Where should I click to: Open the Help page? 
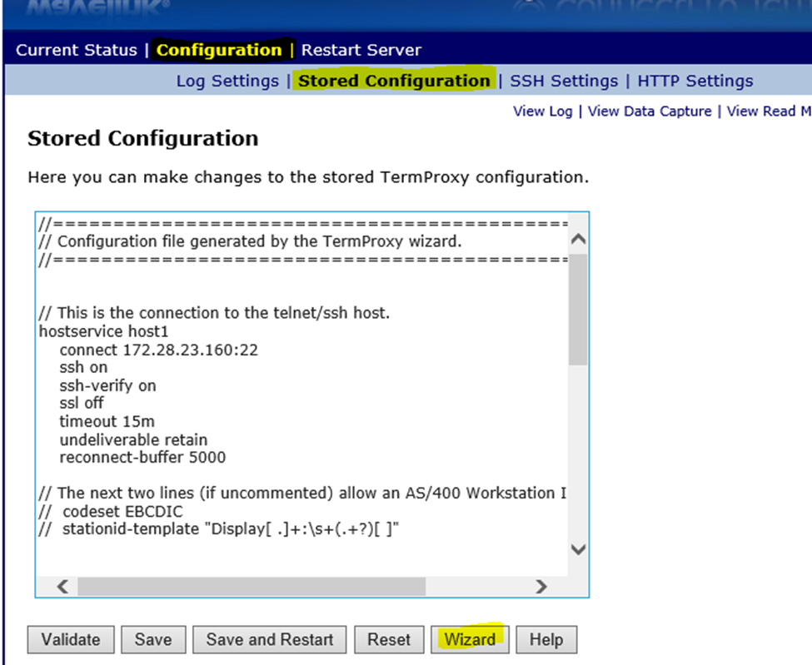[x=546, y=639]
